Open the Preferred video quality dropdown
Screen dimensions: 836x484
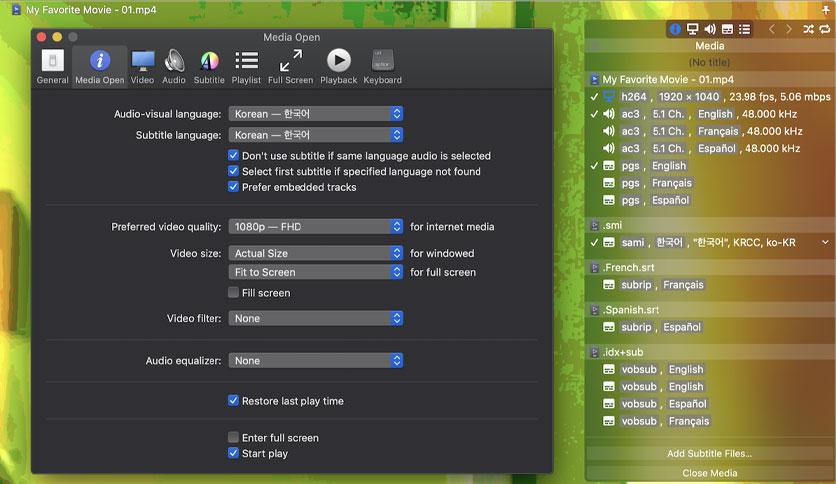point(315,227)
